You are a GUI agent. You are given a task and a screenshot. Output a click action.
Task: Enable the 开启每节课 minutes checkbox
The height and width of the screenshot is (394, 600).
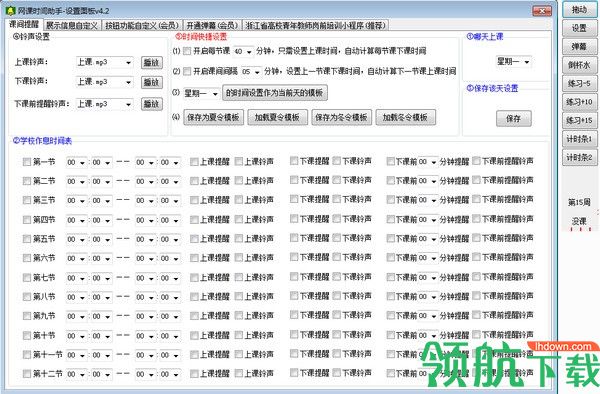pos(187,51)
